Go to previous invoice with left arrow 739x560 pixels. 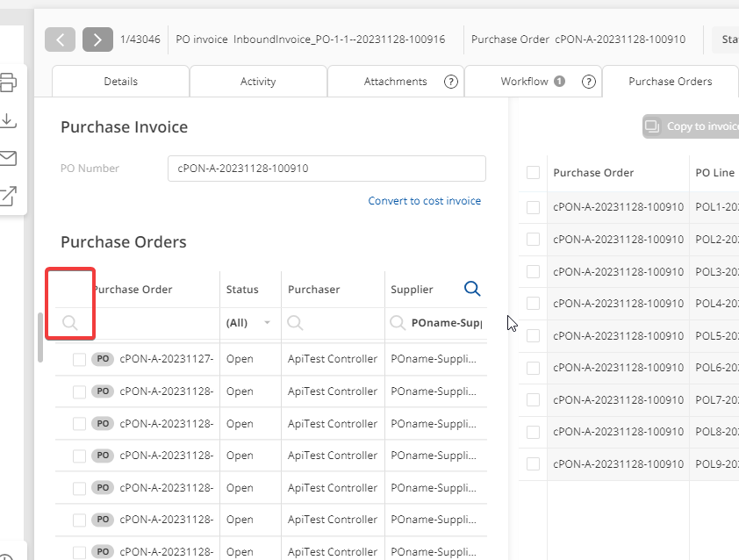pyautogui.click(x=60, y=39)
